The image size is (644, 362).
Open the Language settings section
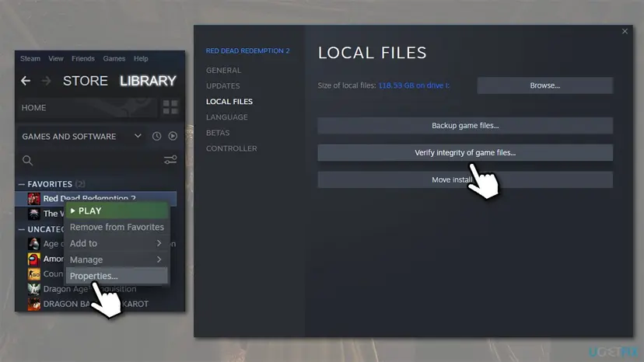pos(226,117)
